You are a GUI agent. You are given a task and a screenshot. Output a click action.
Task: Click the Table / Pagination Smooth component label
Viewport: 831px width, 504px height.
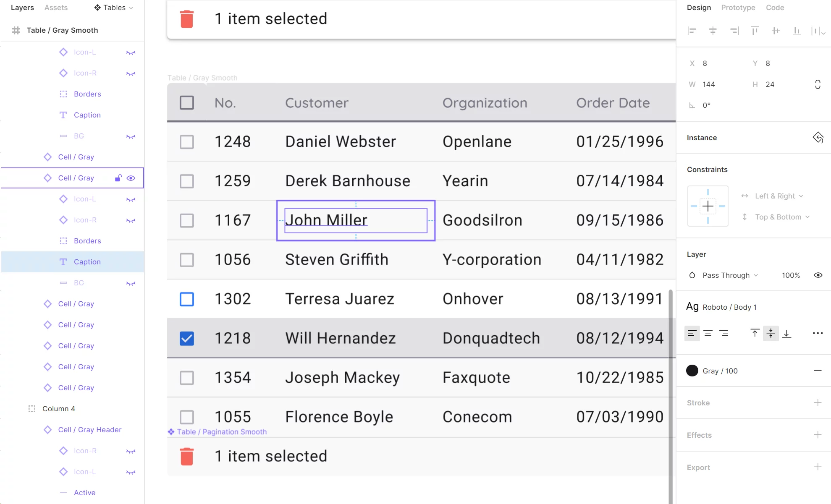222,431
